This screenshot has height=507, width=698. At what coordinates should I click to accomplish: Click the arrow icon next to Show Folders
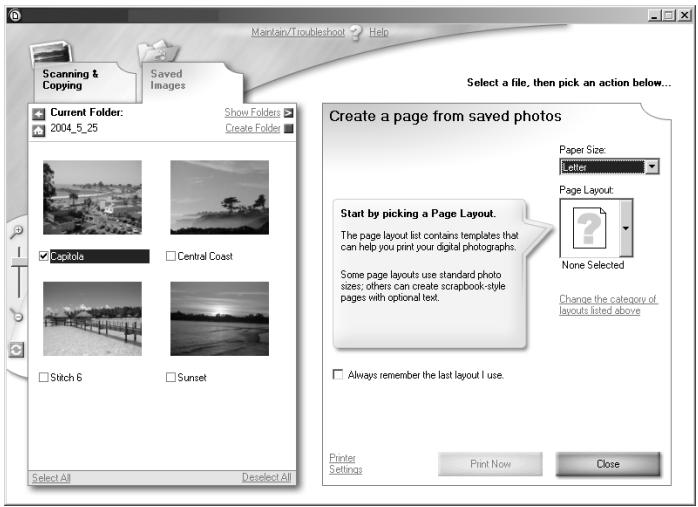coord(288,113)
